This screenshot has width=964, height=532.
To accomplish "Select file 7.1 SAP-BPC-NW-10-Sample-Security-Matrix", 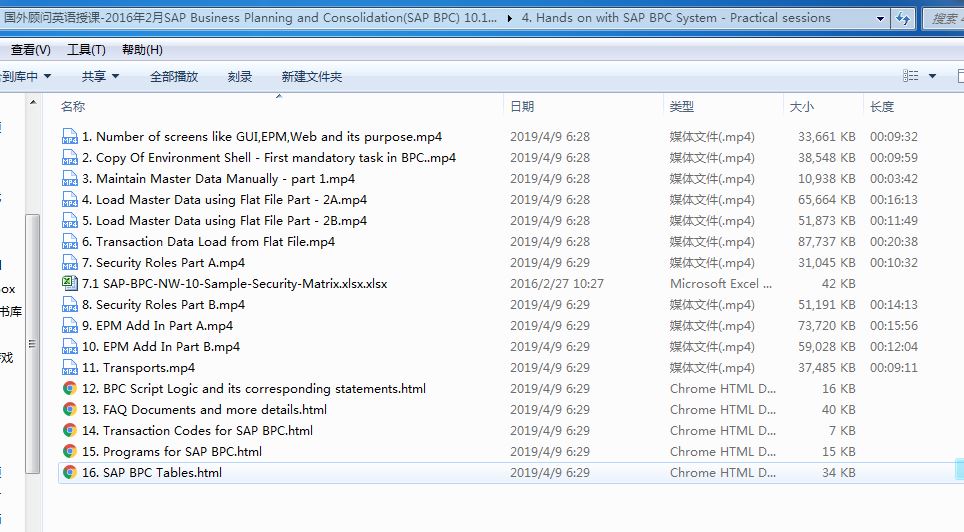I will point(234,284).
